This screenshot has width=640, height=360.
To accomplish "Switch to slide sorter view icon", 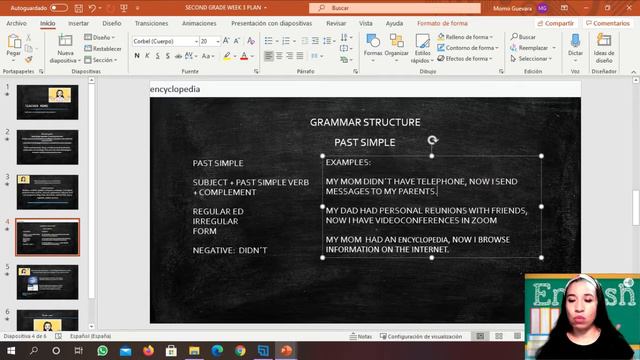I will click(499, 336).
